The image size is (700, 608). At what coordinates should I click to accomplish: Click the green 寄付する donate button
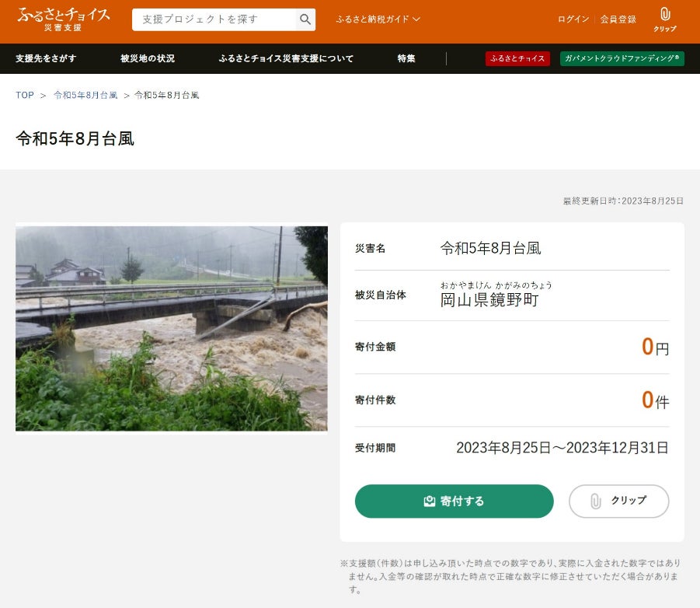point(454,501)
